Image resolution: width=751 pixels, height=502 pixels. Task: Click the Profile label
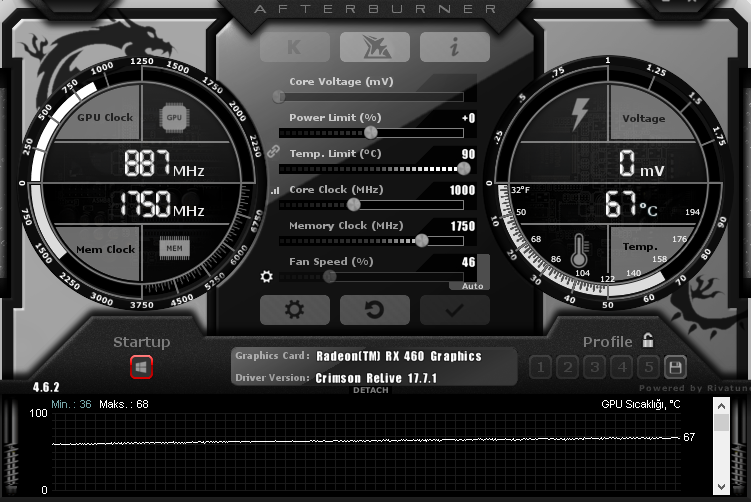point(607,342)
